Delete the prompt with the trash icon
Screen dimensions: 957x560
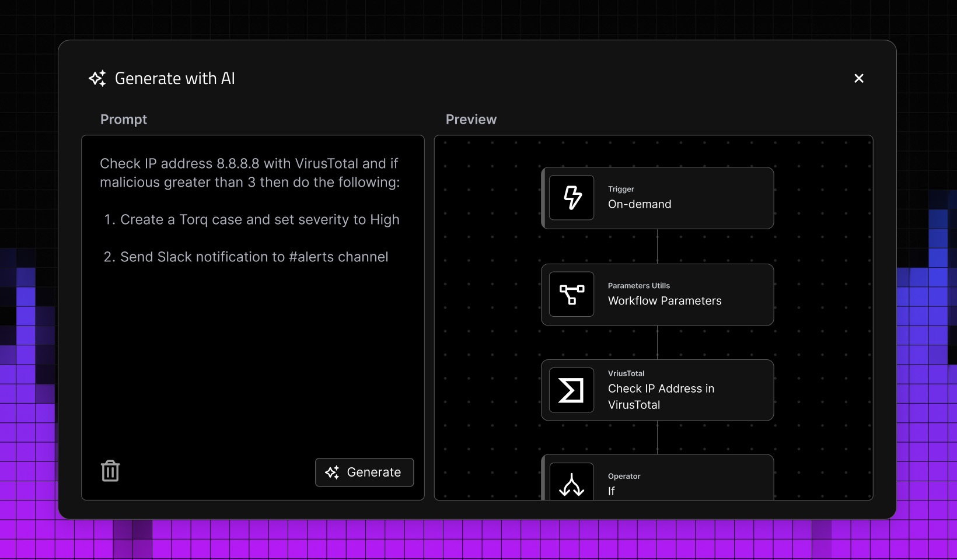point(110,471)
